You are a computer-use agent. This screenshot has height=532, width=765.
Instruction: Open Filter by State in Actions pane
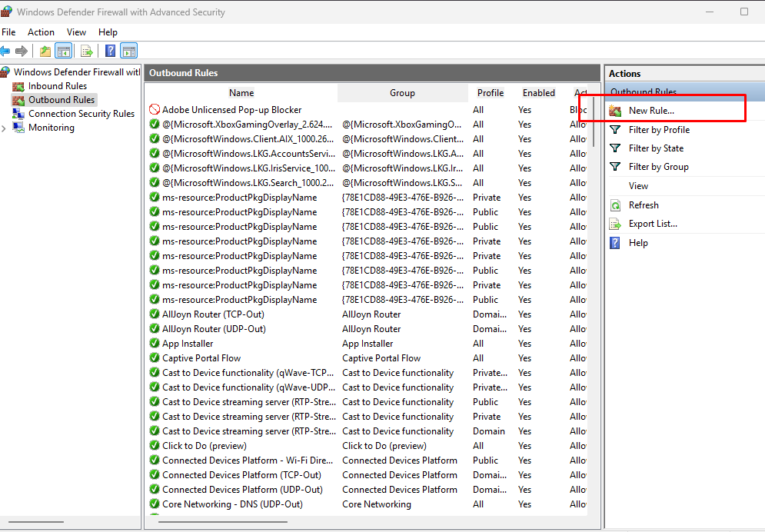(655, 148)
